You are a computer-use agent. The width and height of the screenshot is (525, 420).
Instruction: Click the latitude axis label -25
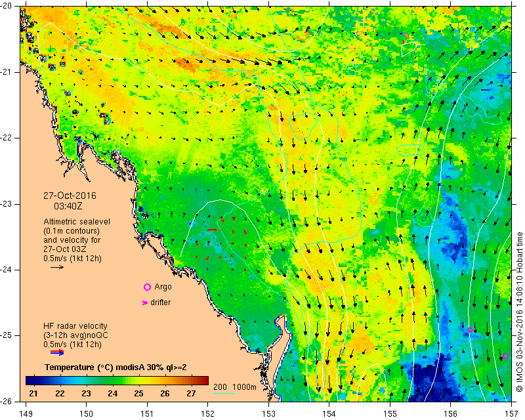pyautogui.click(x=7, y=335)
